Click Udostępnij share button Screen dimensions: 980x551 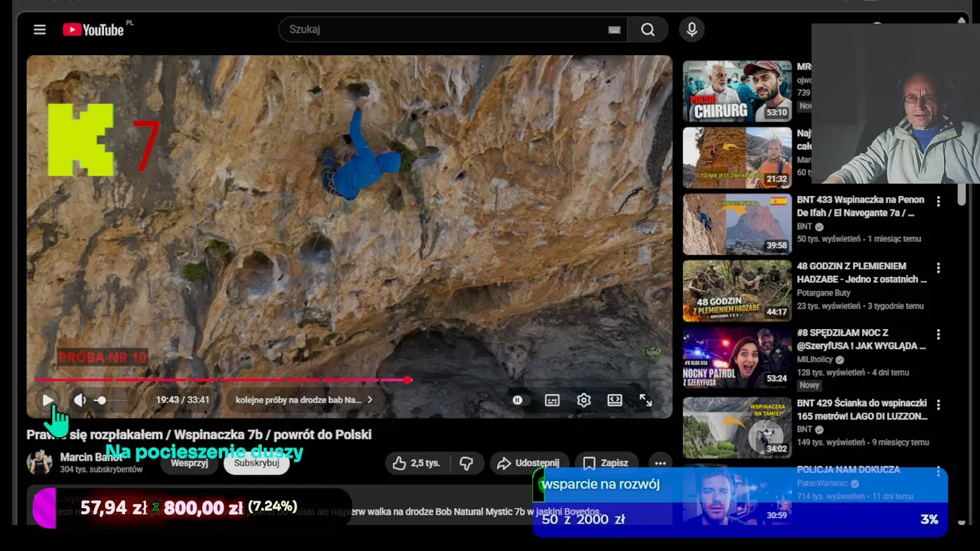coord(528,463)
